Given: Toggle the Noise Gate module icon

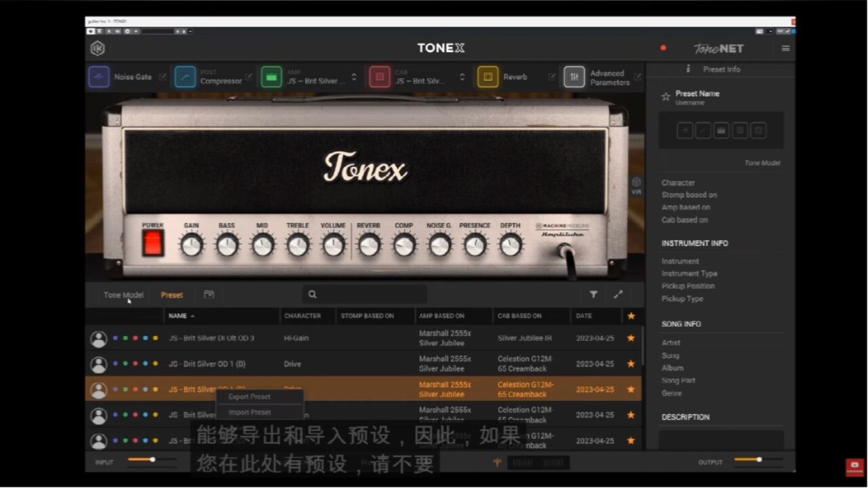Looking at the screenshot, I should 99,77.
